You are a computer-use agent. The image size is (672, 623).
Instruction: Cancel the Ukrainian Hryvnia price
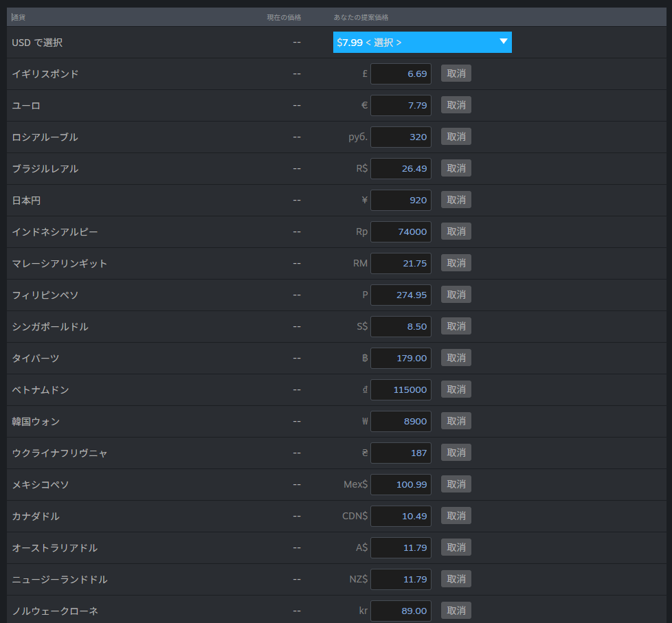point(456,453)
